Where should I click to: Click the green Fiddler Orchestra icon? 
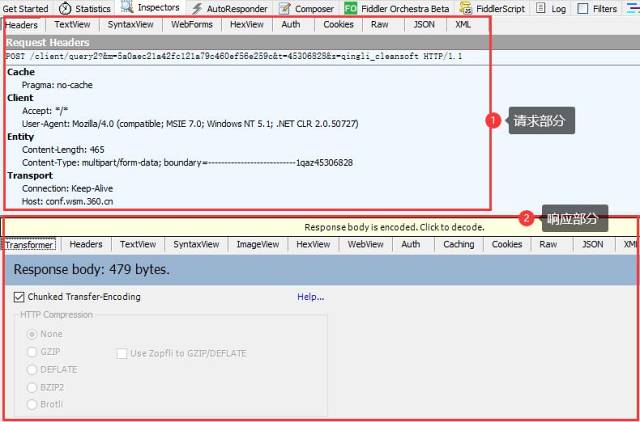pos(351,8)
